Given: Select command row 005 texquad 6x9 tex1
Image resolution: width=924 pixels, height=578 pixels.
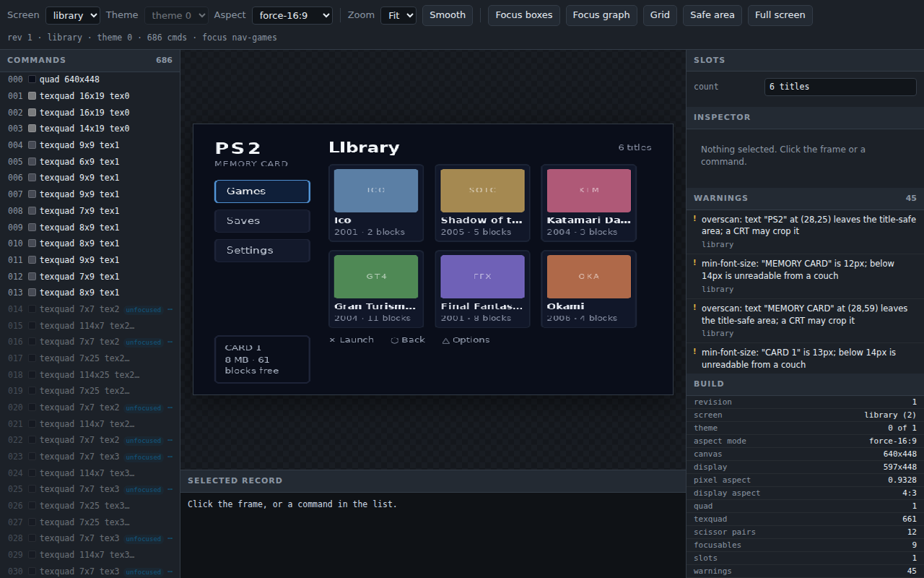Looking at the screenshot, I should pos(90,162).
